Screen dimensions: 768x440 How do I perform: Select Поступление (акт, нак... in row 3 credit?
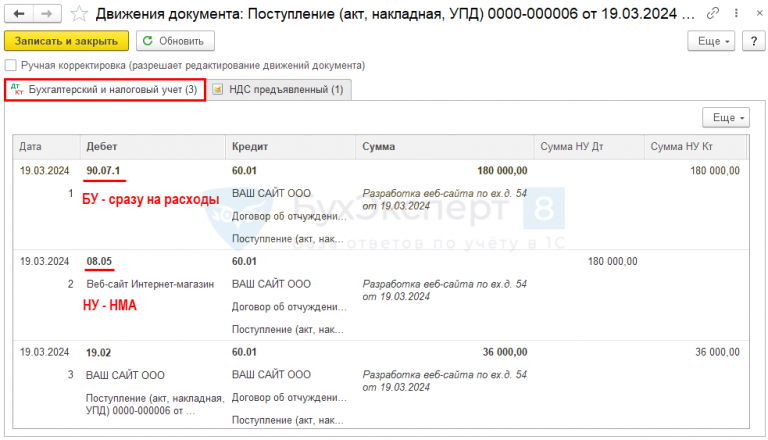pos(288,420)
